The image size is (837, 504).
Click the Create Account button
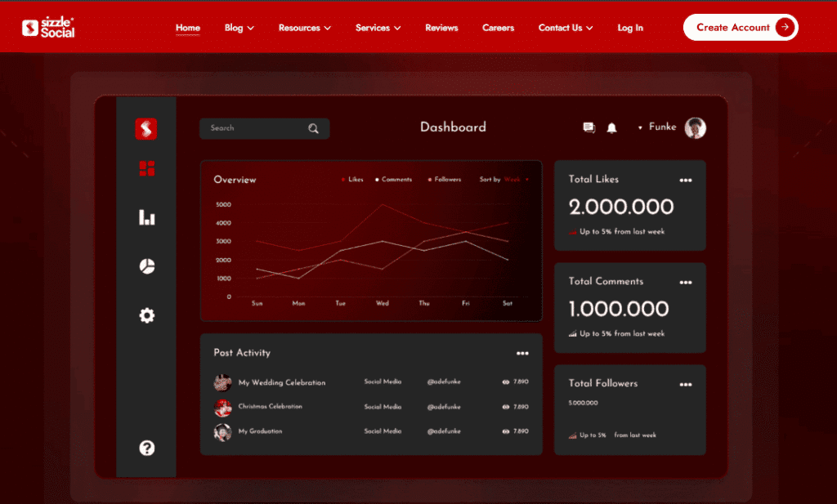tap(741, 27)
